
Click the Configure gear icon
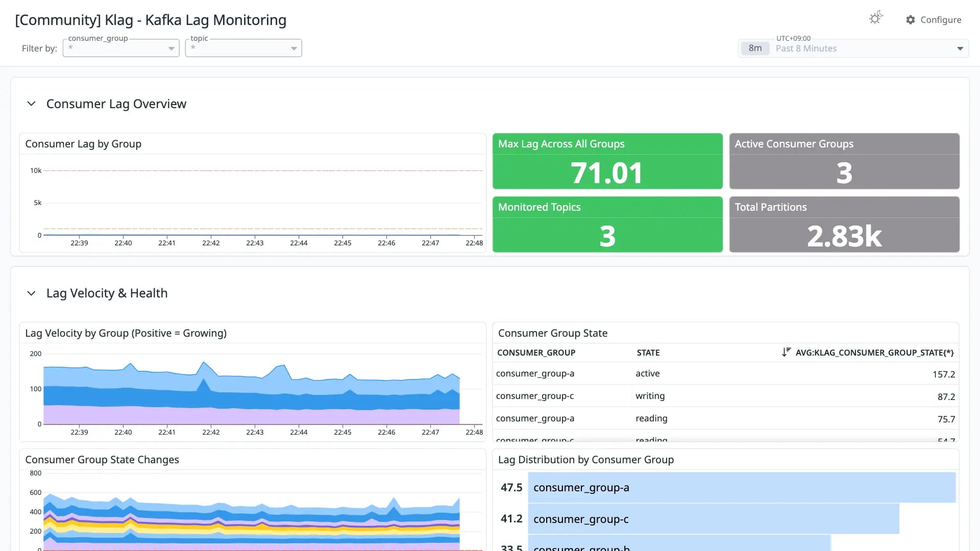coord(911,19)
